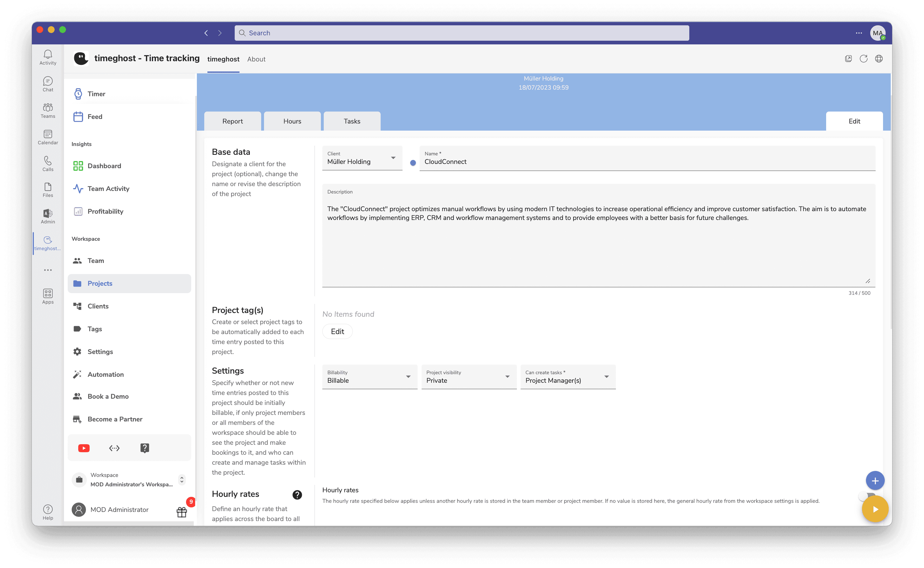
Task: Click Become a Partner link
Action: (129, 419)
